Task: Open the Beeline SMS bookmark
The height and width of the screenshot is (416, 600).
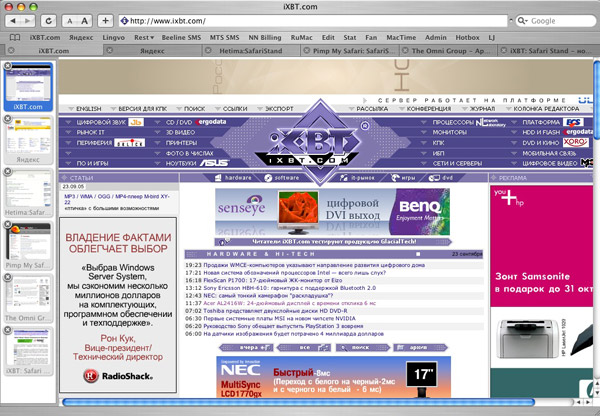Action: pos(181,38)
